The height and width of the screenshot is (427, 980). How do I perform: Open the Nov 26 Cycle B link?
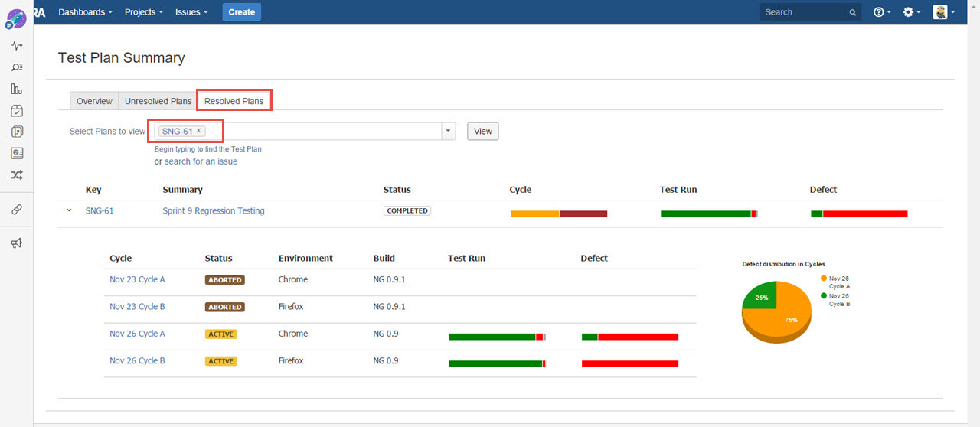137,361
